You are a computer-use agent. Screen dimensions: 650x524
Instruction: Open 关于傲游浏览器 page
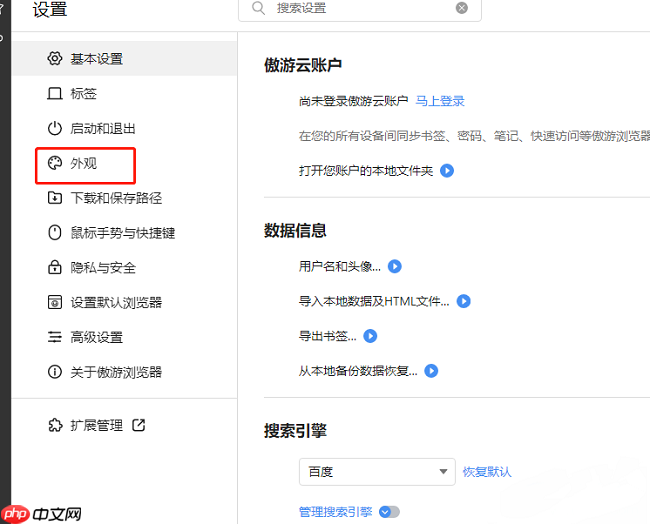point(124,372)
